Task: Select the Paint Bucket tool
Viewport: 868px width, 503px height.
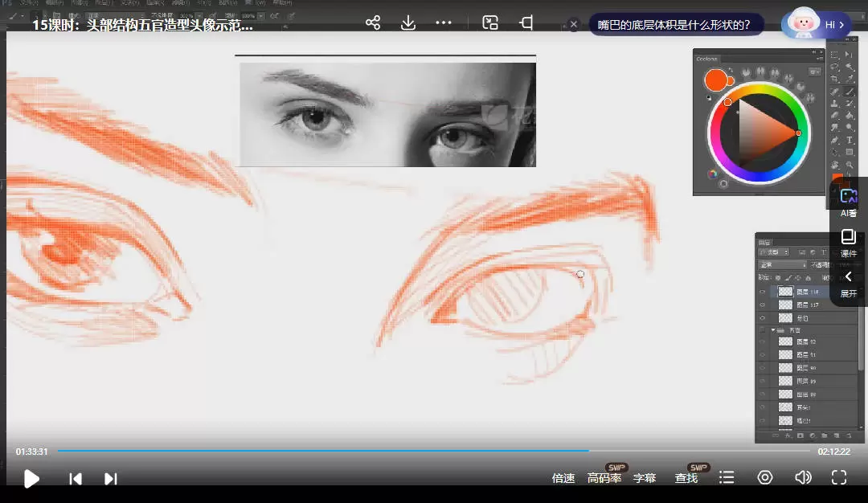Action: tap(850, 117)
